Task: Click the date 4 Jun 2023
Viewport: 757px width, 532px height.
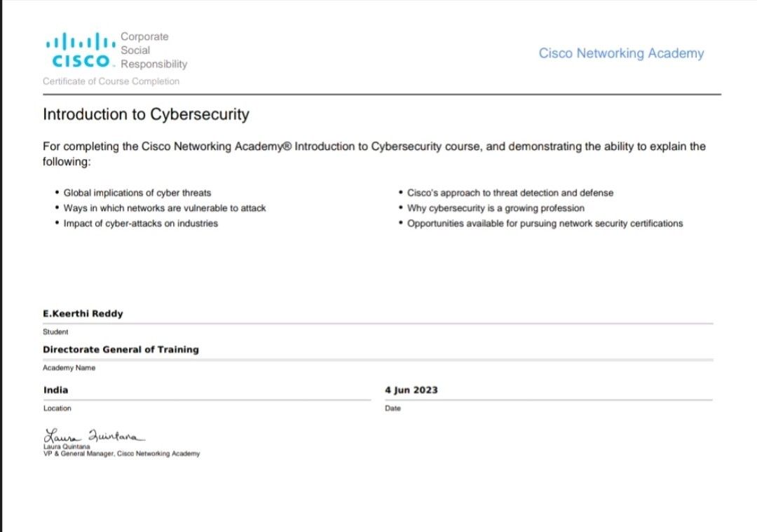Action: (411, 390)
